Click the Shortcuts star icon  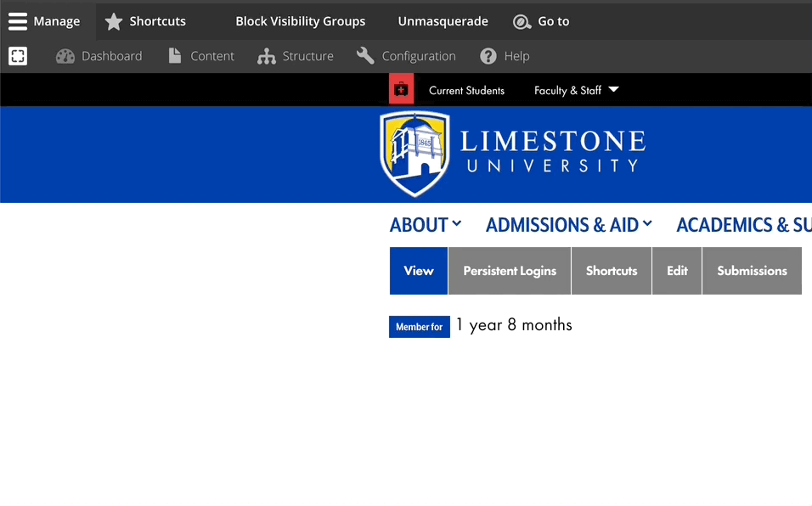pyautogui.click(x=114, y=22)
